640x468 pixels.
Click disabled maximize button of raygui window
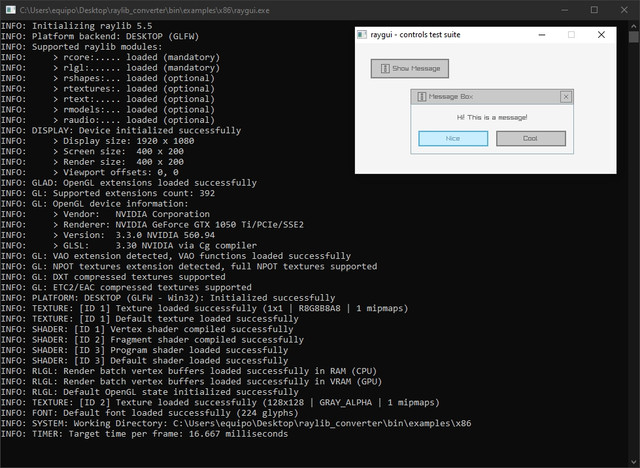[x=571, y=35]
